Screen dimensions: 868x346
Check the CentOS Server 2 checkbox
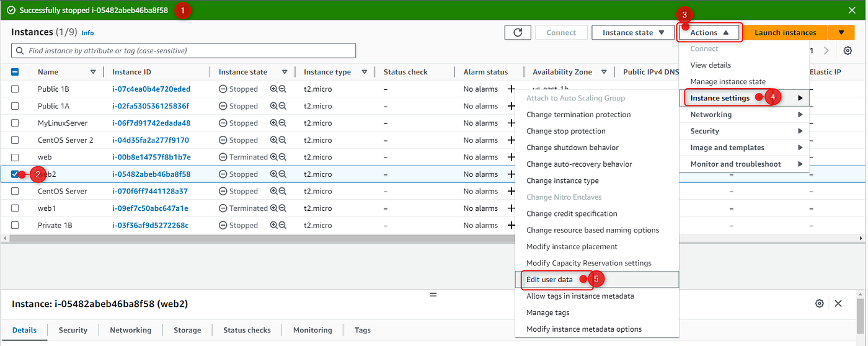tap(15, 140)
